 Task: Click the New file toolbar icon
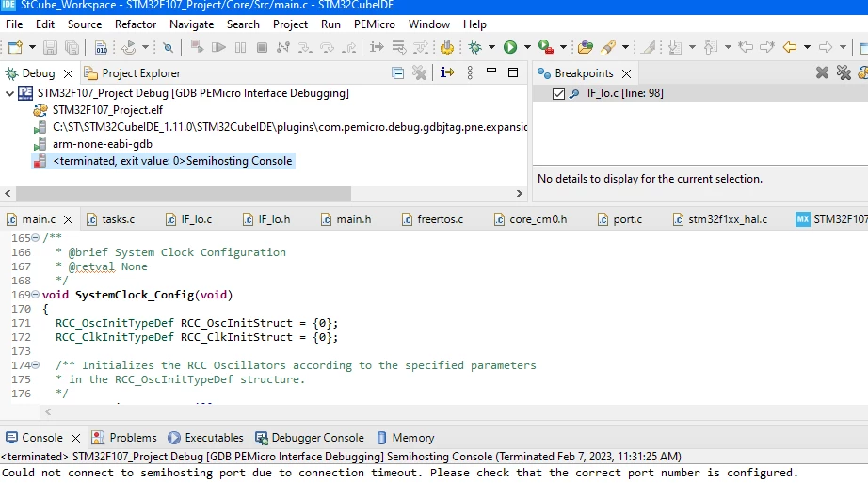pyautogui.click(x=15, y=48)
